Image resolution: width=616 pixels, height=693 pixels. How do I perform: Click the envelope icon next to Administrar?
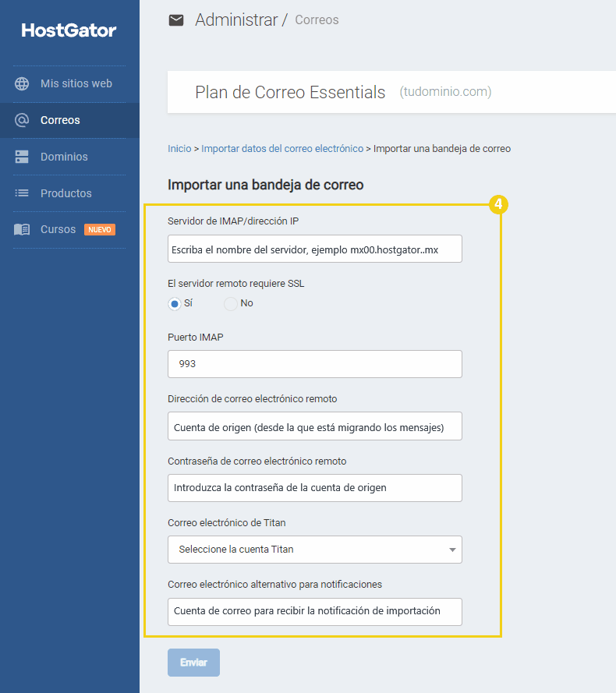point(176,20)
